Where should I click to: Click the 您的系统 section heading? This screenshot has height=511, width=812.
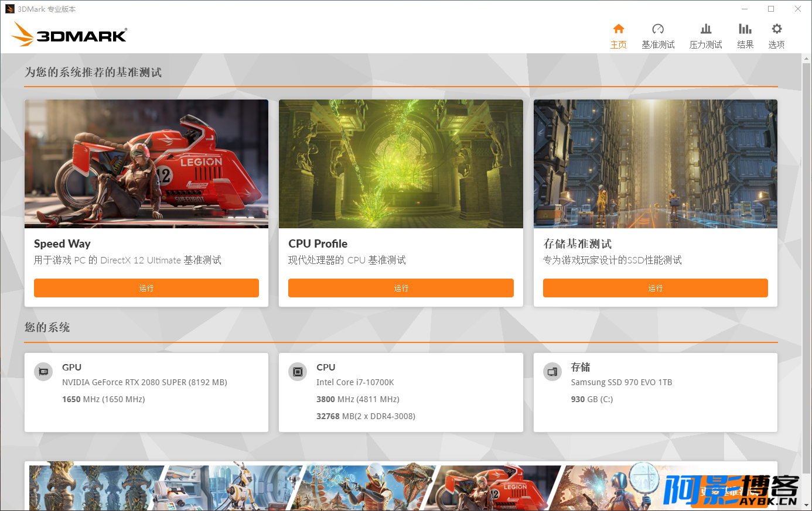click(47, 328)
